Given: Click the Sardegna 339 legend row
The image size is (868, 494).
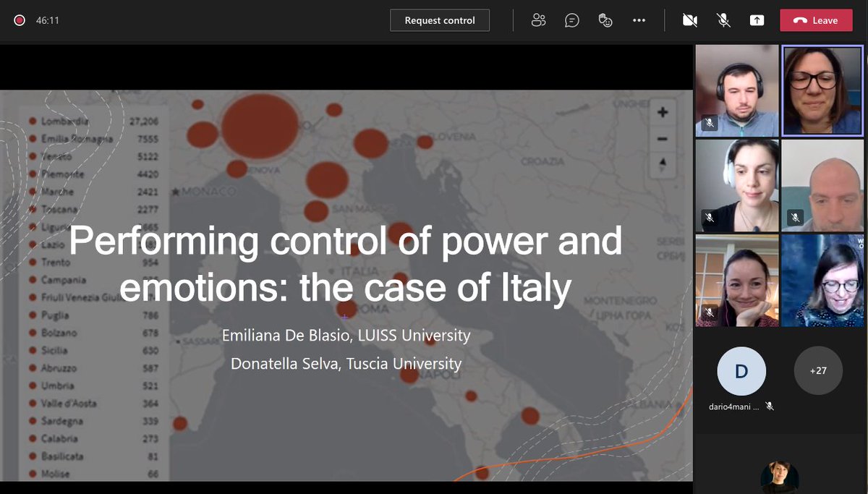Looking at the screenshot, I should (x=93, y=421).
